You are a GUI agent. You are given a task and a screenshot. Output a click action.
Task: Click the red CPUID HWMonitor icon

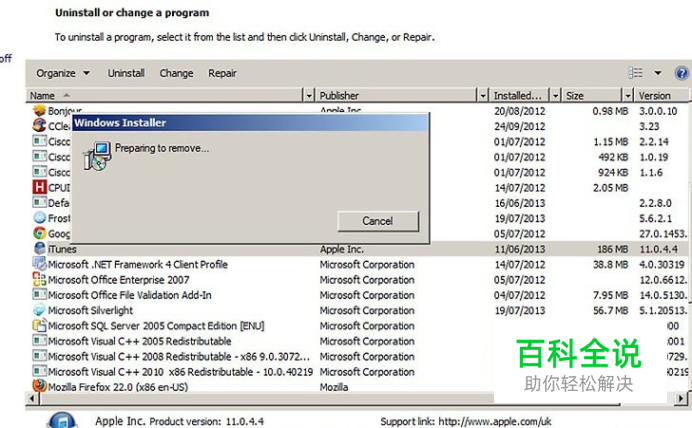coord(39,187)
